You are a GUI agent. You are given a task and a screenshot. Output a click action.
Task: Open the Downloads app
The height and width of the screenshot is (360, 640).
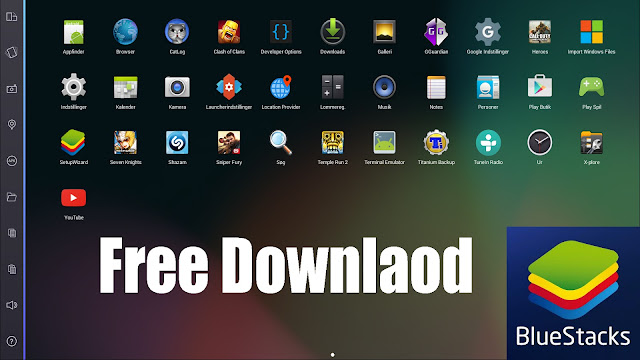tap(333, 31)
